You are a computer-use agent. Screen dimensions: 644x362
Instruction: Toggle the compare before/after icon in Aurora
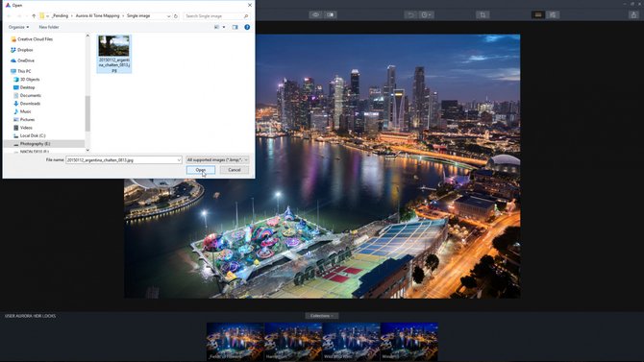pos(331,14)
